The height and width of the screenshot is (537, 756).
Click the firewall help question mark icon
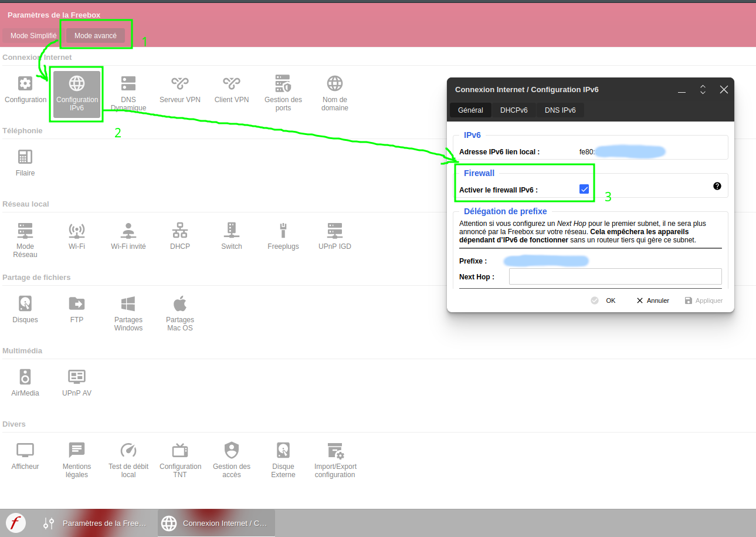[x=717, y=186]
